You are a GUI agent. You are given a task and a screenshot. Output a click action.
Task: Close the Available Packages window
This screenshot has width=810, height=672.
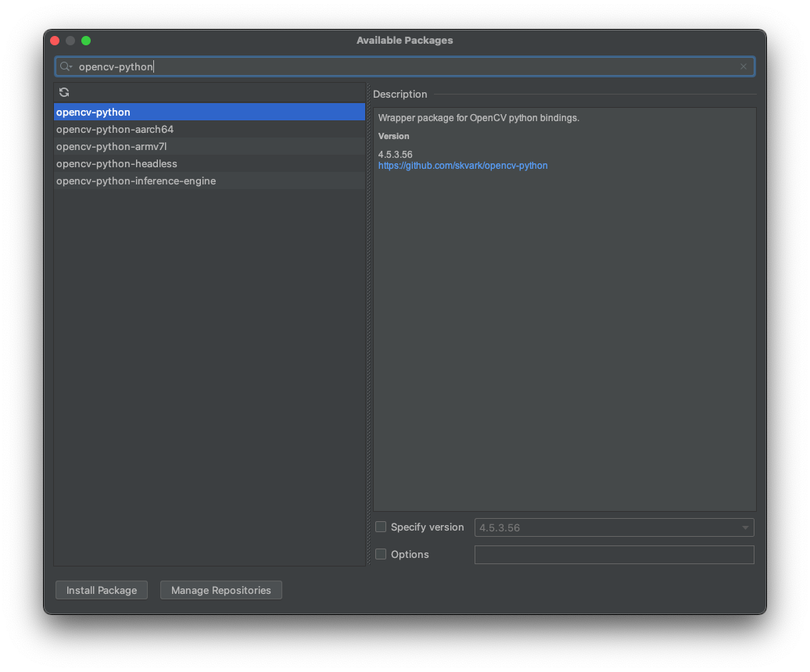(x=55, y=41)
